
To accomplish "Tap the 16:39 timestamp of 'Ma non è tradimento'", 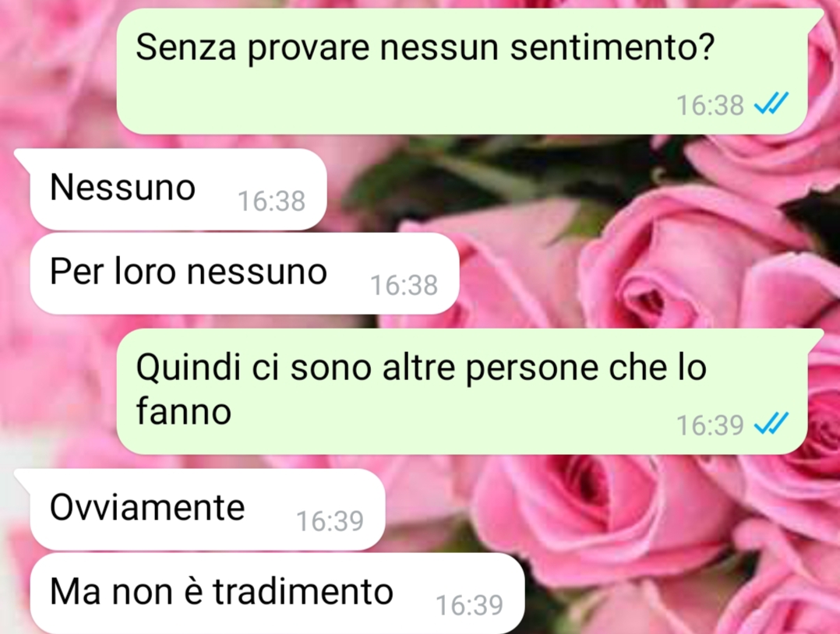I will pos(469,605).
